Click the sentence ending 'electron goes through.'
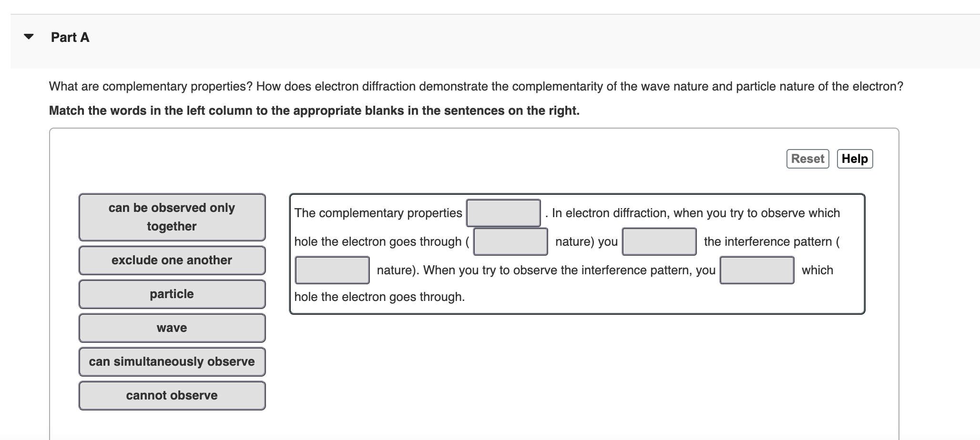980x440 pixels. click(378, 296)
